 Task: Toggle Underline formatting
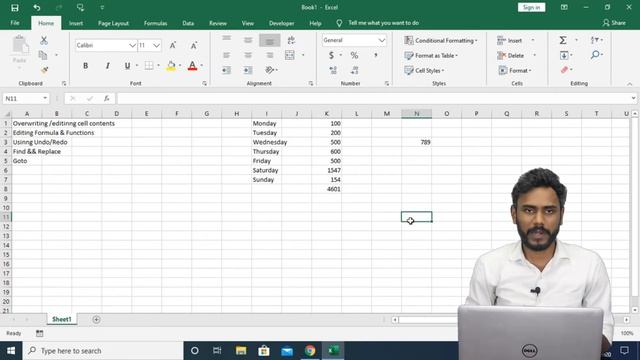pos(127,66)
